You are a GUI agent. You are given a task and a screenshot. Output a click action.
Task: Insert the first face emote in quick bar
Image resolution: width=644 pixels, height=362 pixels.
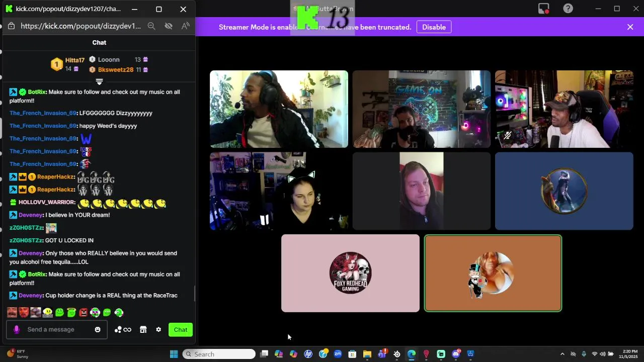click(12, 313)
